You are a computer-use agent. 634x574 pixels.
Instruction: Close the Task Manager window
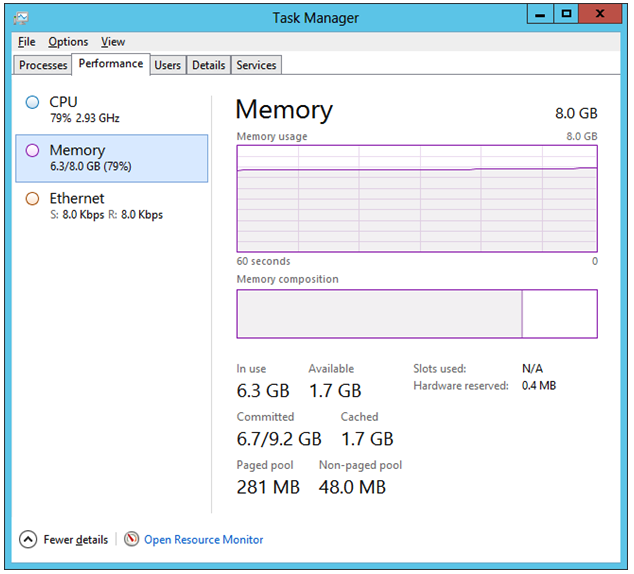(x=600, y=14)
